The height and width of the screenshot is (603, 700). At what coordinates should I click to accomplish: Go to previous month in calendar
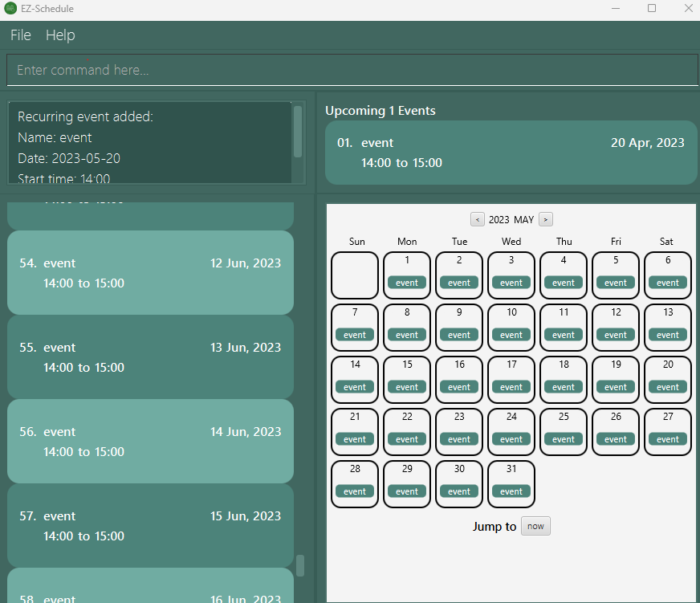[477, 219]
